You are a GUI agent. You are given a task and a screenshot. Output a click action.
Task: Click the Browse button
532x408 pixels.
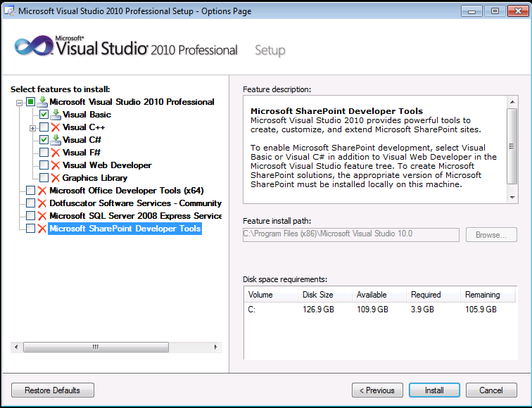491,235
